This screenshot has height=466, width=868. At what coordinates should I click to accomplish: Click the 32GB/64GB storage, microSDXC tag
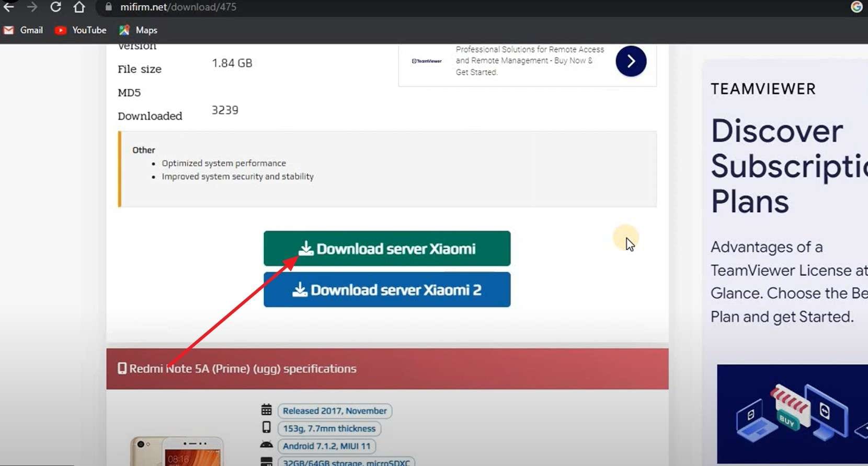pyautogui.click(x=346, y=461)
